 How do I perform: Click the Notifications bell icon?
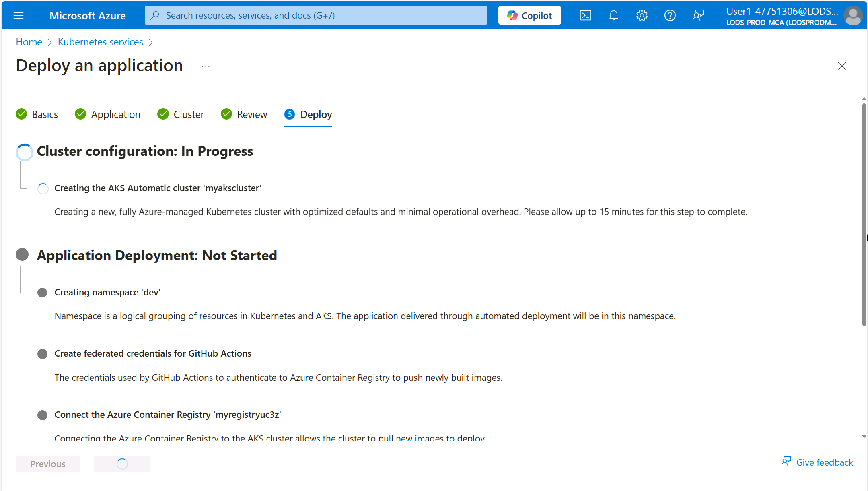[614, 15]
